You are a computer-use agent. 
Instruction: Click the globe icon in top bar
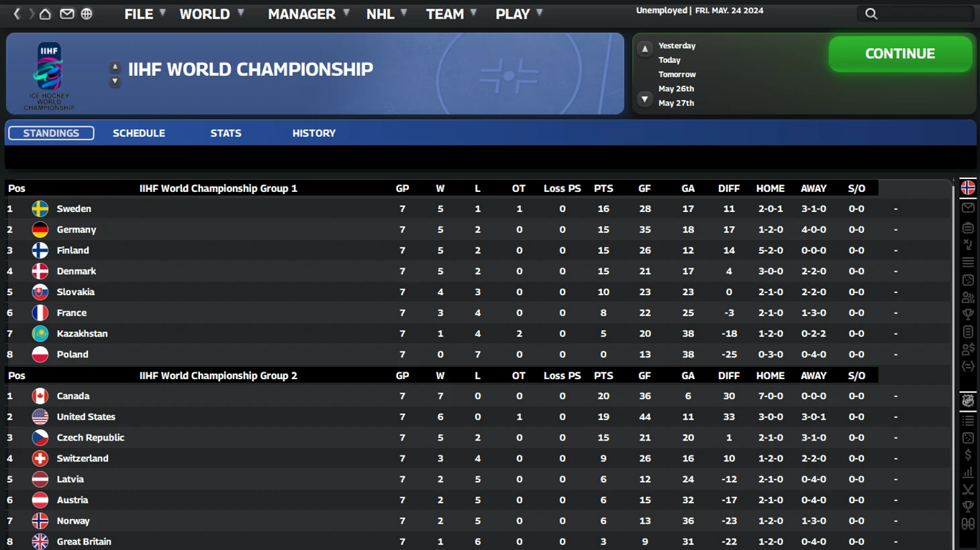pos(87,13)
